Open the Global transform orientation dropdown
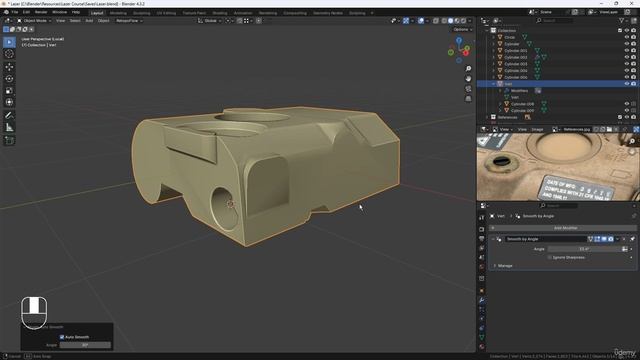640x360 pixels. [210, 20]
